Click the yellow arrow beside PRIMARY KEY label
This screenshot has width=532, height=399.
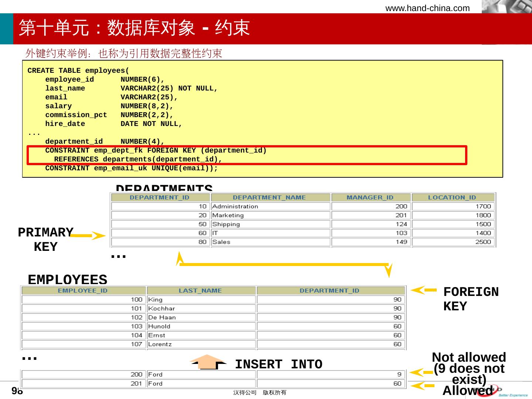click(89, 236)
